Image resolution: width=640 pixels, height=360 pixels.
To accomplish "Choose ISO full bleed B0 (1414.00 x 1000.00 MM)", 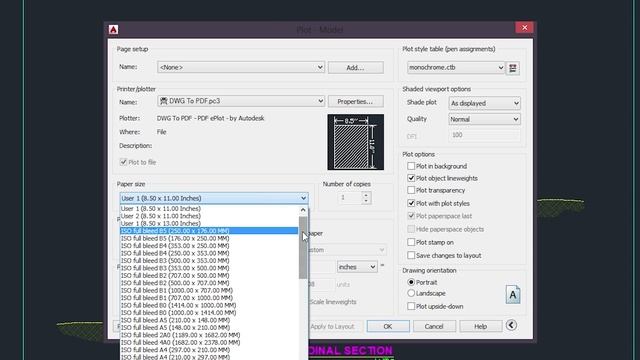I will coord(209,305).
